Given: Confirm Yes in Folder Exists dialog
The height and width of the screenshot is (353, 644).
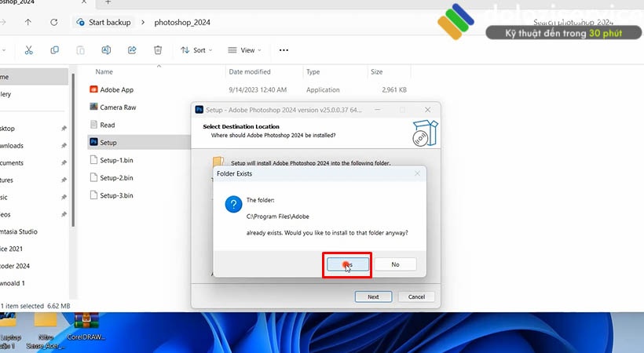Looking at the screenshot, I should pyautogui.click(x=348, y=265).
